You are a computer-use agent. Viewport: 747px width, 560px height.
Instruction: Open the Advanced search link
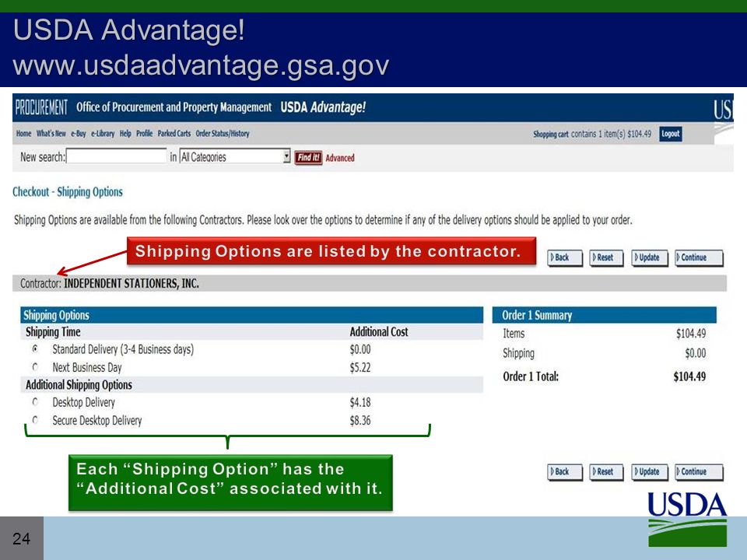click(340, 158)
